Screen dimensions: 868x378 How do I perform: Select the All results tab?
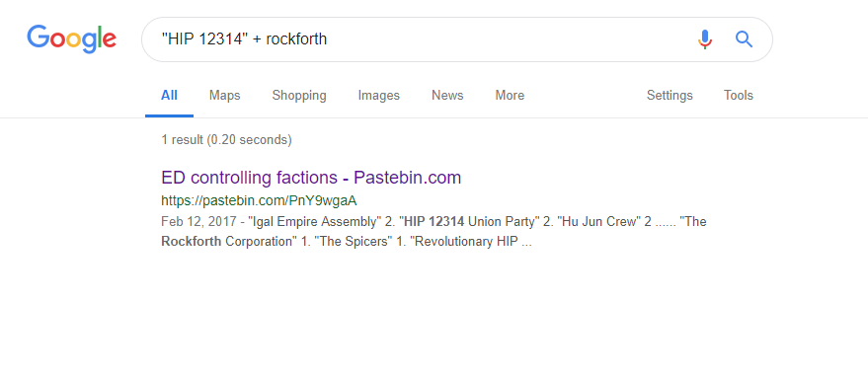pyautogui.click(x=169, y=95)
